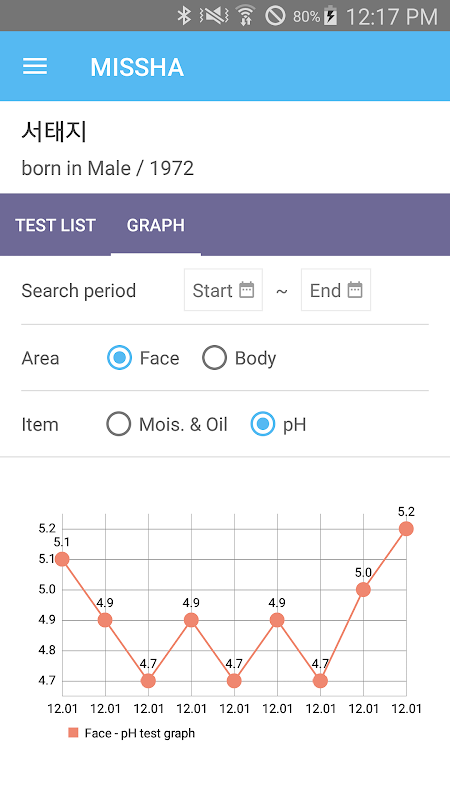This screenshot has width=450, height=800.
Task: Tap the Bluetooth status bar icon
Action: [184, 16]
